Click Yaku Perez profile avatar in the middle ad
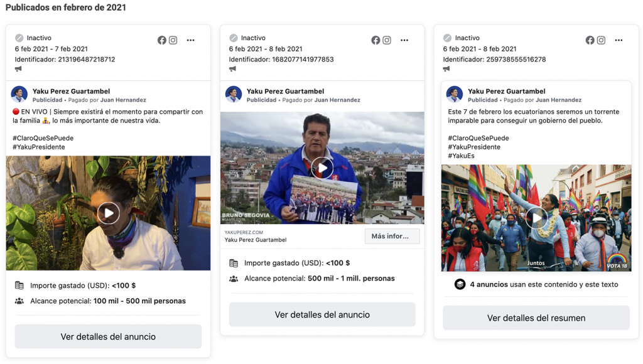This screenshot has width=643, height=364. [x=234, y=94]
